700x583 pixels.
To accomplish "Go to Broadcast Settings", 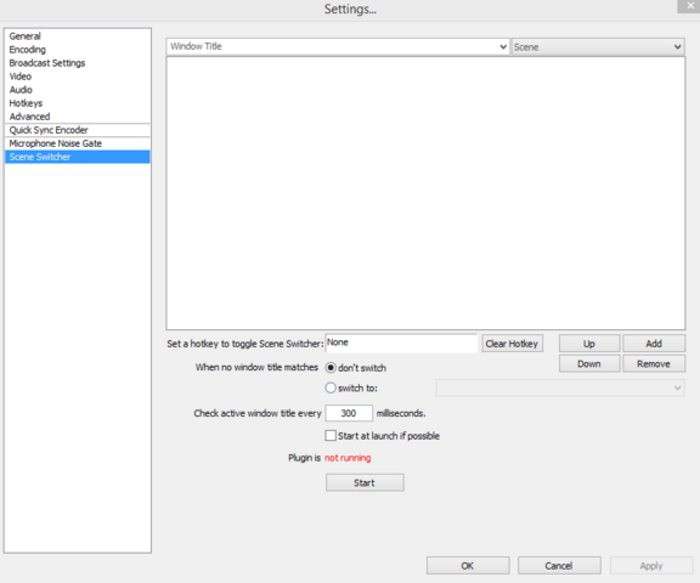I will [47, 63].
